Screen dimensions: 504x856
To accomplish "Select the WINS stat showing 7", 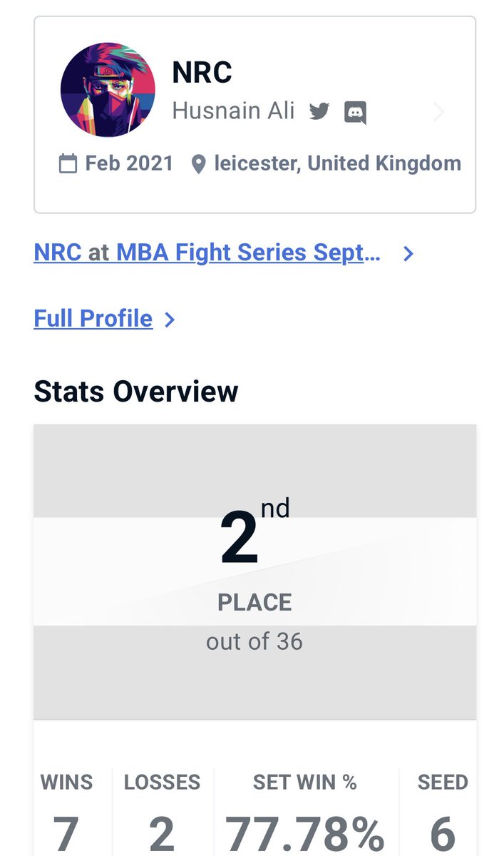I will 66,812.
